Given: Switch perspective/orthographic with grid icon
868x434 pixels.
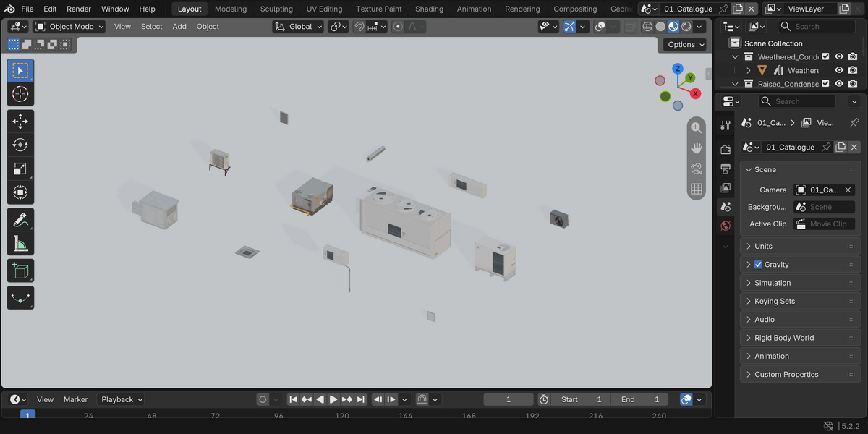Looking at the screenshot, I should pyautogui.click(x=696, y=189).
